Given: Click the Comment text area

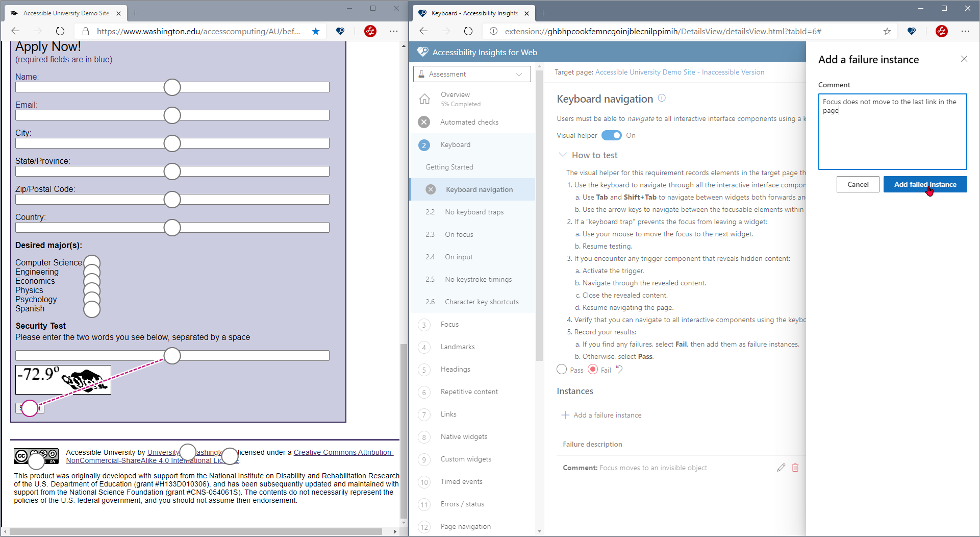Looking at the screenshot, I should pos(892,131).
